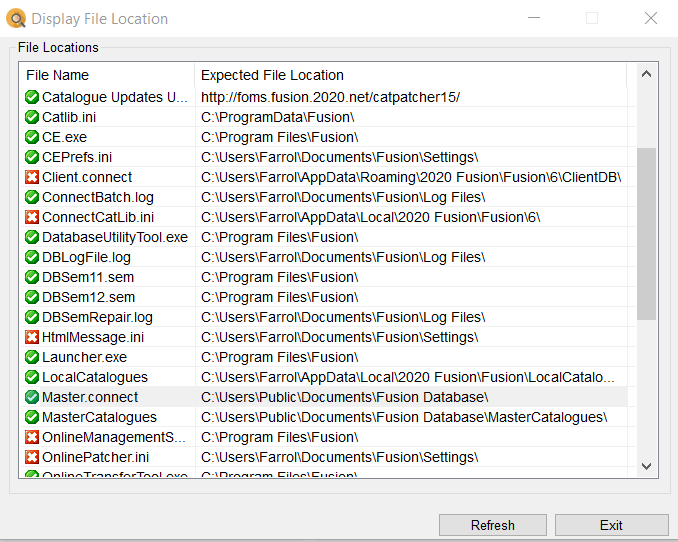Select the DatabaseUtilityTool.exe file name
678x542 pixels.
(115, 237)
